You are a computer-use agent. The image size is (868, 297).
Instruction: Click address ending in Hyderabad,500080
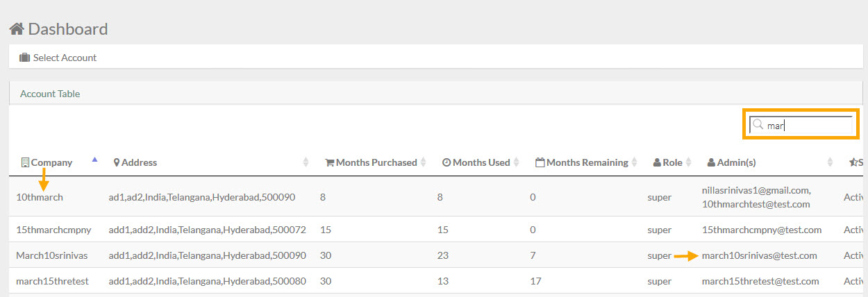pos(207,281)
